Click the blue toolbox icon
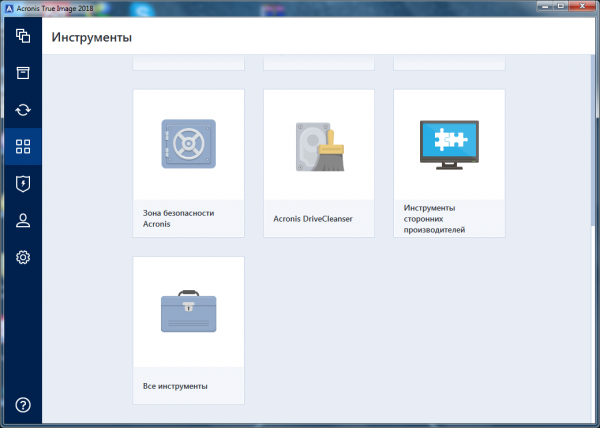The image size is (600, 428). point(188,312)
